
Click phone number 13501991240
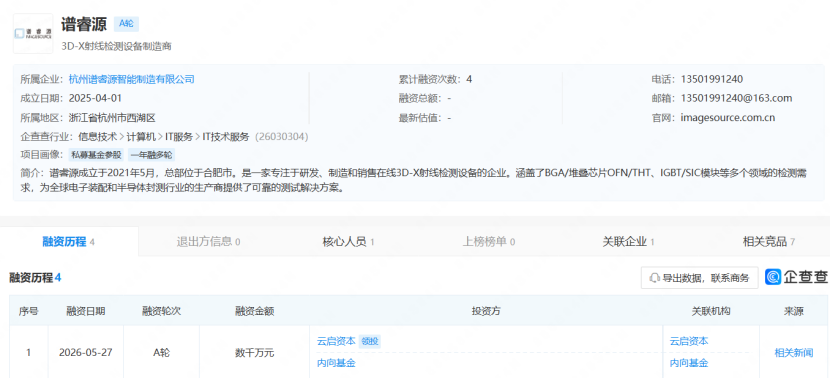(x=711, y=79)
